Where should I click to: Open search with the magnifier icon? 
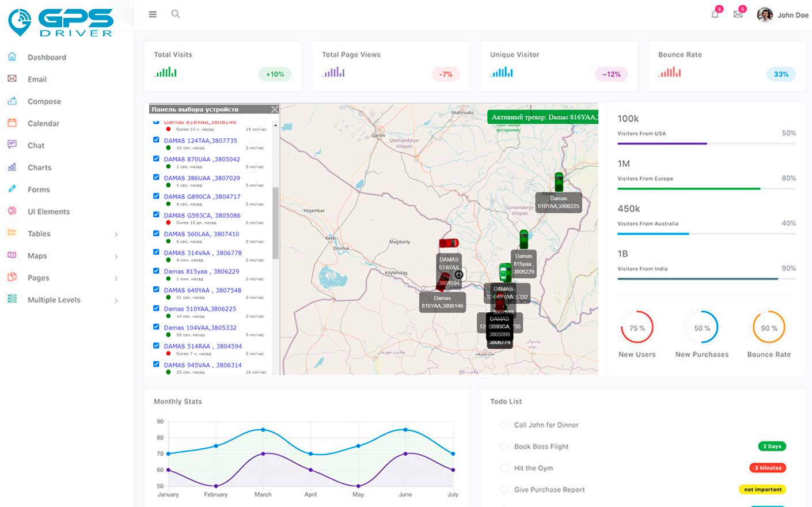tap(176, 14)
